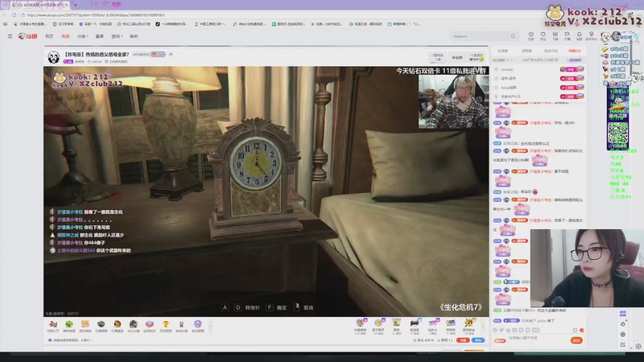Open creator center lightbulb icon
The height and width of the screenshot is (362, 644).
click(x=591, y=35)
